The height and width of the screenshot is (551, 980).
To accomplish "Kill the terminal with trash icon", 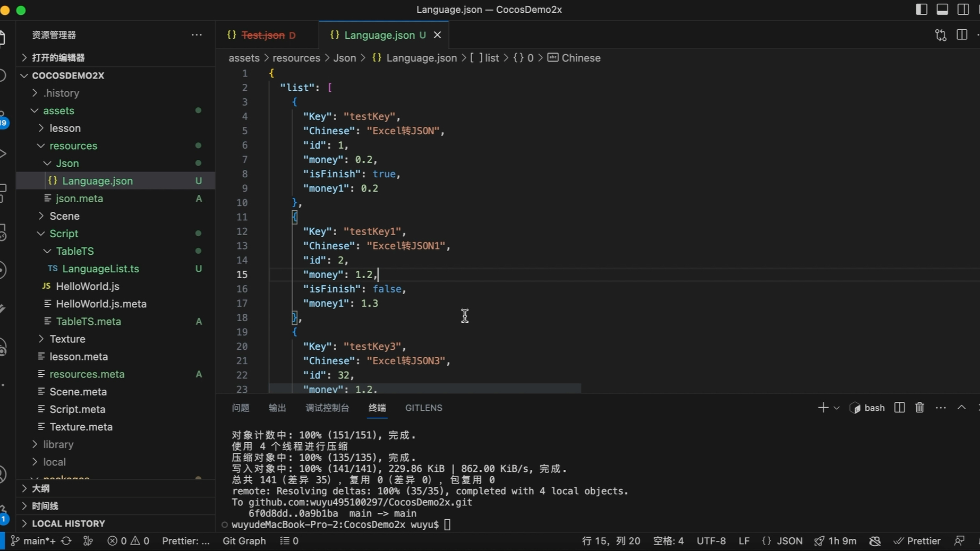I will (919, 408).
